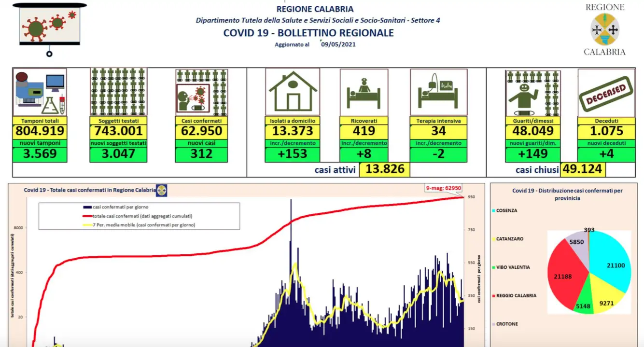The height and width of the screenshot is (347, 644).
Task: Click the nuovi soggetti testati label
Action: 118,143
